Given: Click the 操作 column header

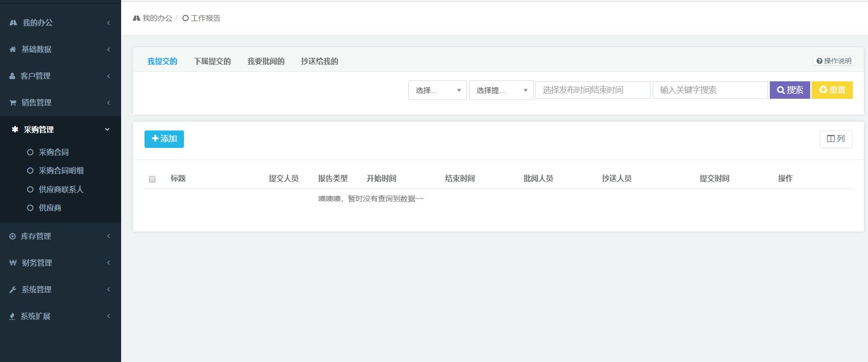Looking at the screenshot, I should 785,179.
